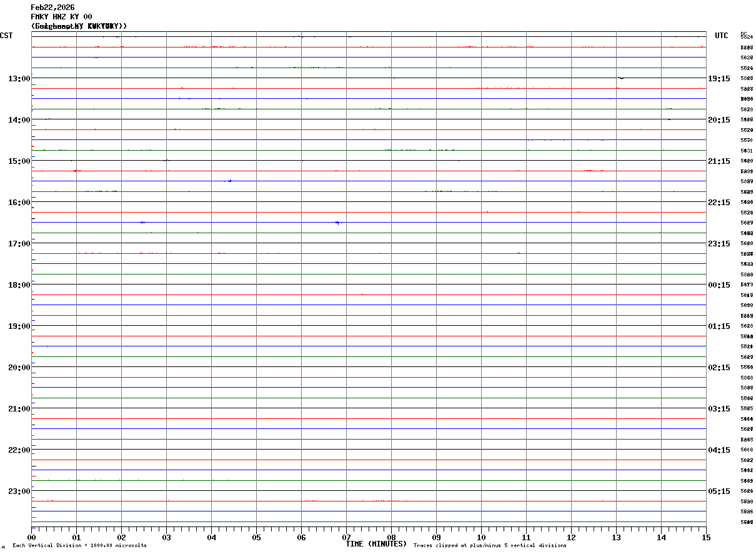Click the 02:15 UTC time label
Viewport: 756px width, 554px height.
tap(719, 368)
